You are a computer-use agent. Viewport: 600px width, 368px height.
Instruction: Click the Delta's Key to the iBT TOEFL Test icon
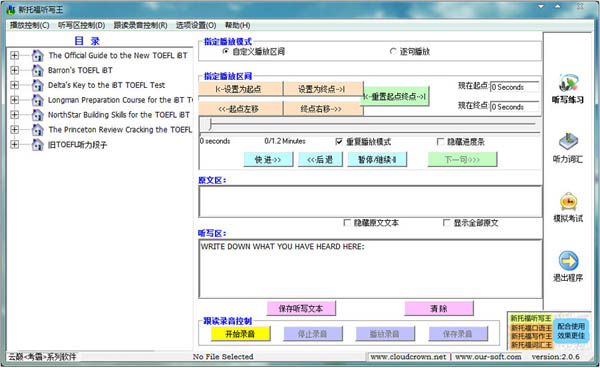click(x=38, y=85)
